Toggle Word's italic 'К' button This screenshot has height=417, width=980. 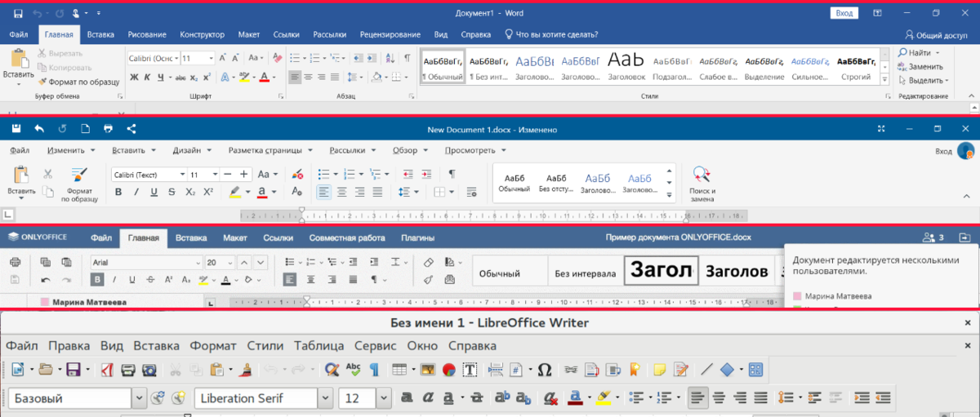coord(148,78)
